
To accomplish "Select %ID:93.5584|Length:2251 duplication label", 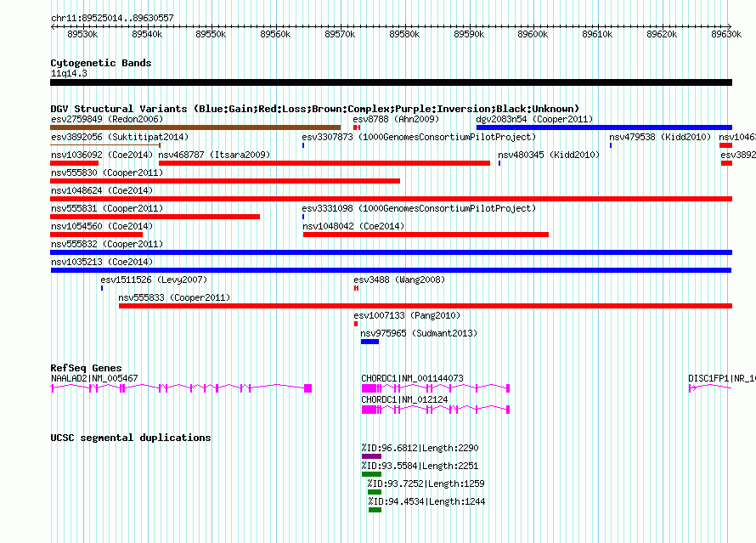I will click(x=420, y=466).
